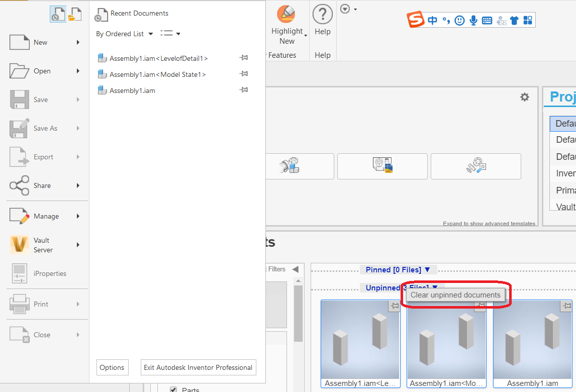
Task: Open Assembly1.iam<Mo... thumbnail
Action: pyautogui.click(x=446, y=344)
